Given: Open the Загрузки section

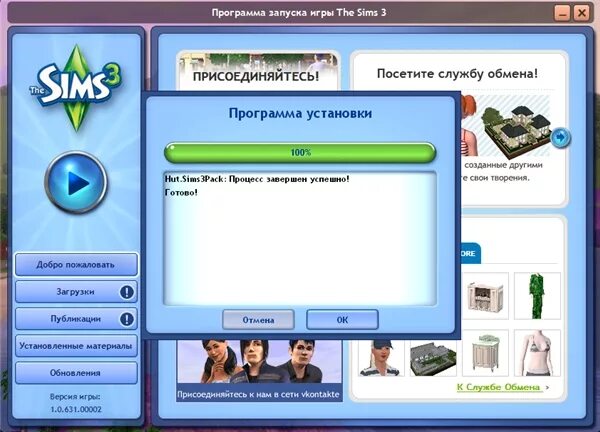Looking at the screenshot, I should tap(76, 292).
